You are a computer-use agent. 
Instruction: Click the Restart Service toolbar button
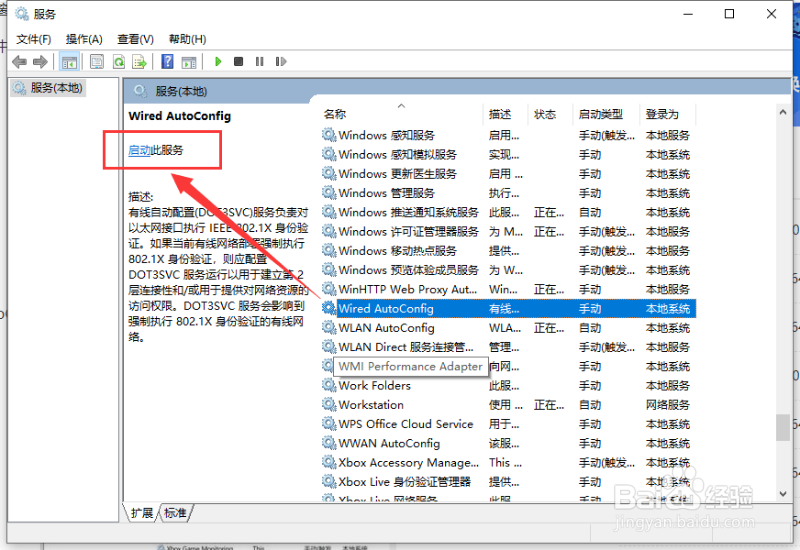click(x=281, y=62)
